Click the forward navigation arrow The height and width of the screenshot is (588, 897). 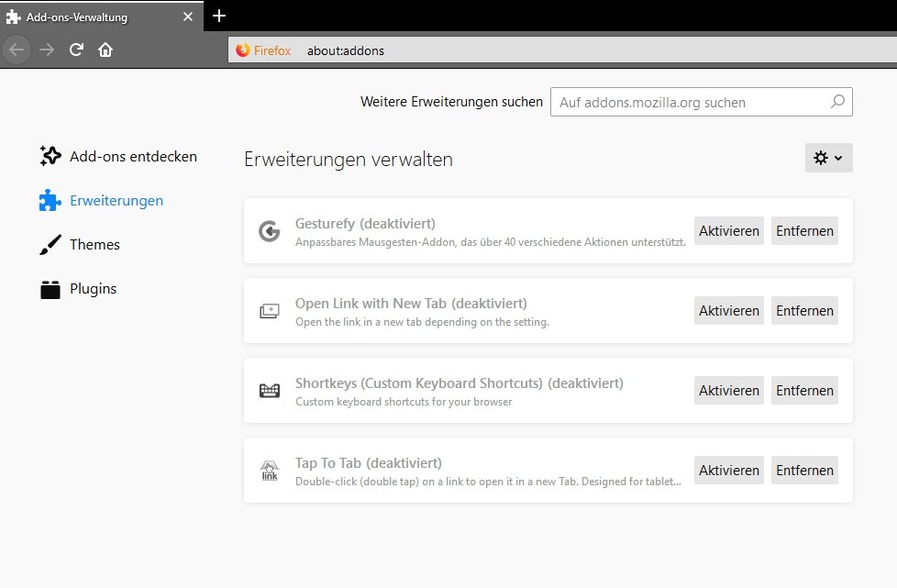(x=47, y=50)
